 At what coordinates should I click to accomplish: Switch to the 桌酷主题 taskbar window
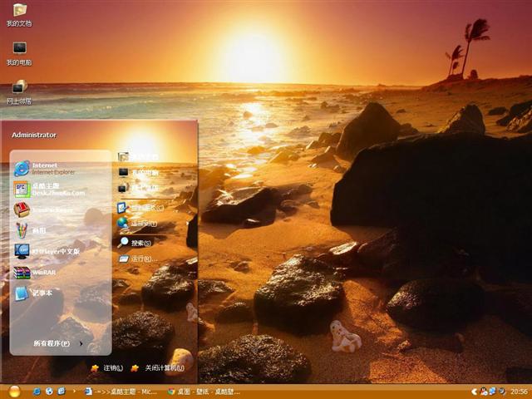pos(121,391)
